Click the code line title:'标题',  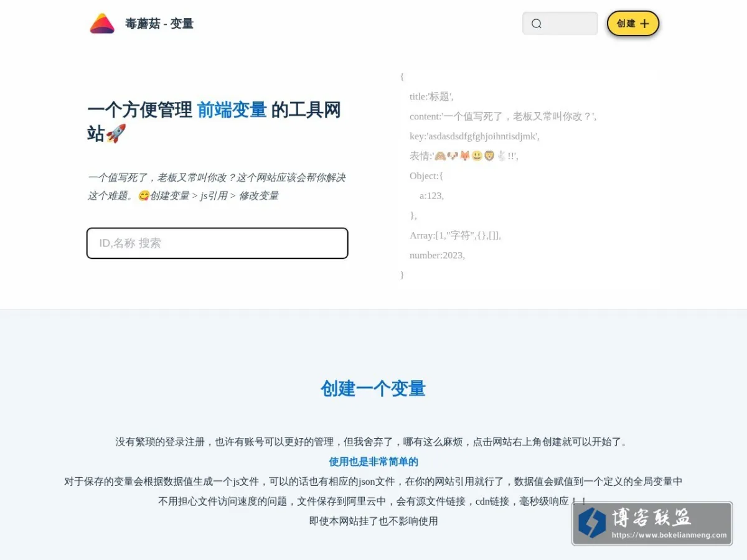431,96
